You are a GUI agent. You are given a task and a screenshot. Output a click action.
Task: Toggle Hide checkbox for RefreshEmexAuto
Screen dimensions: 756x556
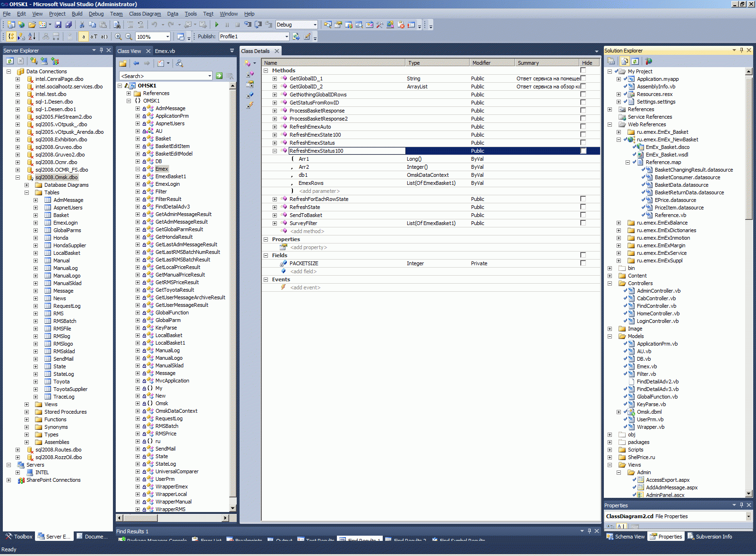pyautogui.click(x=583, y=127)
